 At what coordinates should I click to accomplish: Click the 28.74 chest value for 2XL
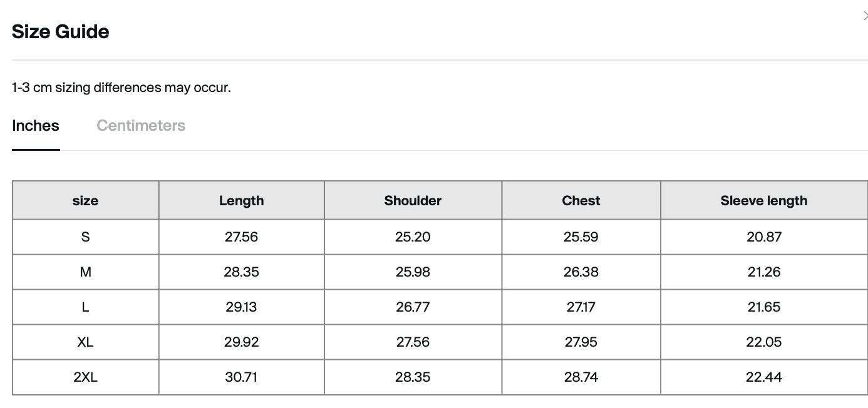pos(581,377)
